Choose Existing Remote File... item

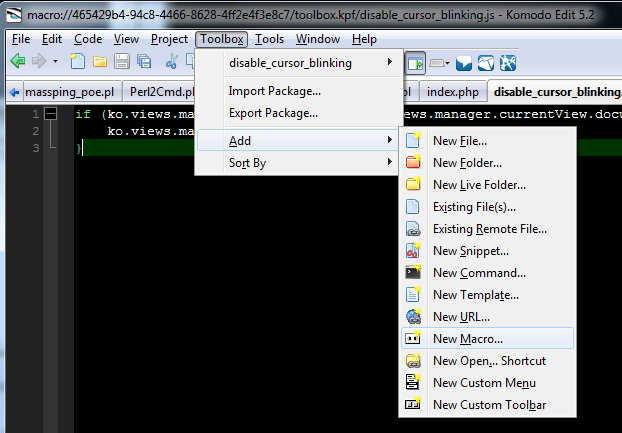click(489, 229)
